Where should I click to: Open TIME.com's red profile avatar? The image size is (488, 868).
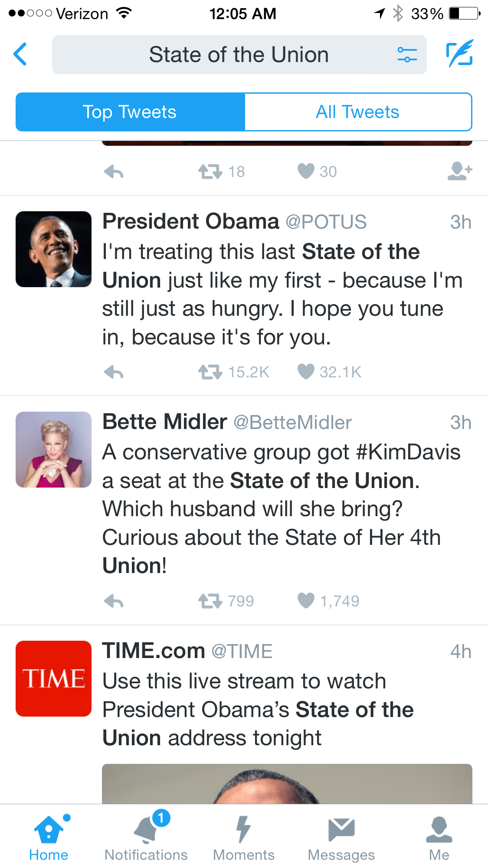coord(54,678)
